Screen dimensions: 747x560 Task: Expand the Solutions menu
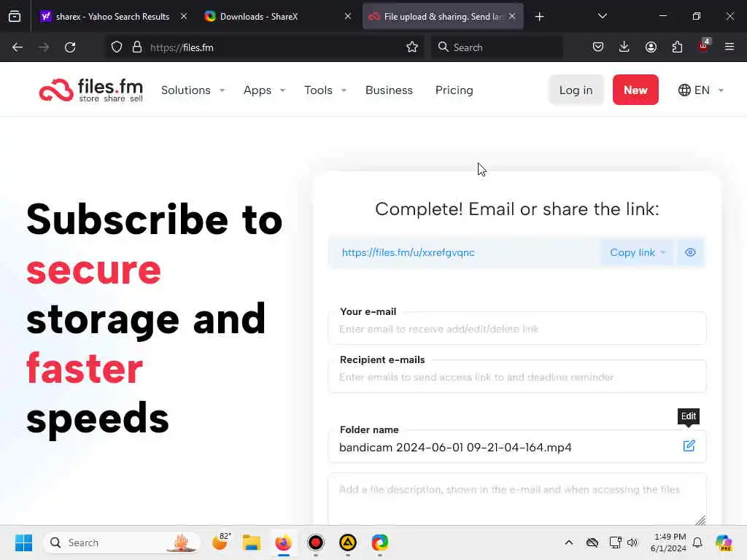[193, 90]
